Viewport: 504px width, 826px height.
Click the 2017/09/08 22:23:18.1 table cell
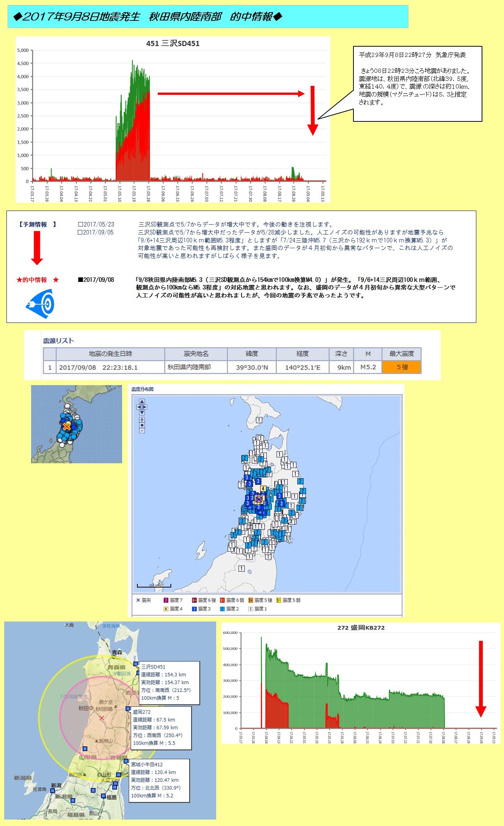tap(110, 367)
